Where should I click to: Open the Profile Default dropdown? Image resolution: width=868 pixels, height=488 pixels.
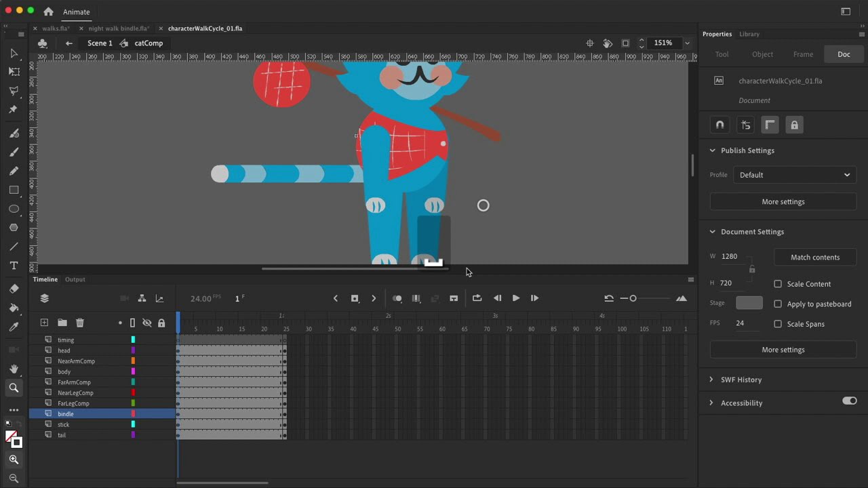[x=795, y=175]
